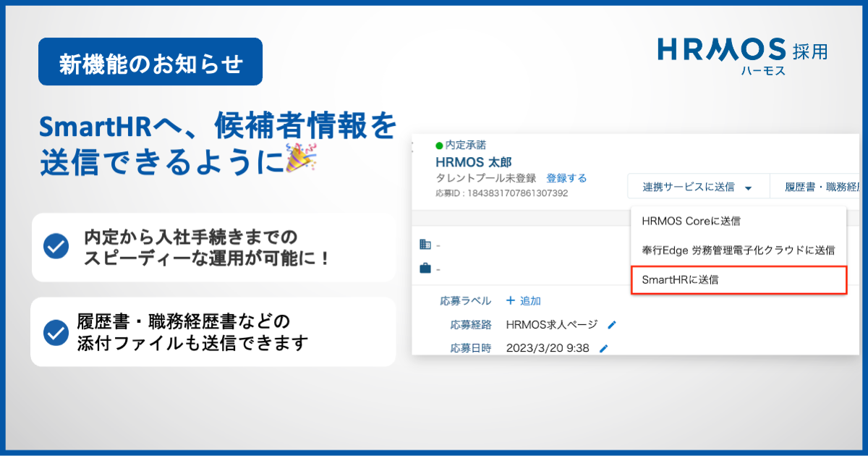This screenshot has height=456, width=868.
Task: Select 奉行Edge 労務管理電子化クラウドに送信 menu entry
Action: tap(738, 250)
